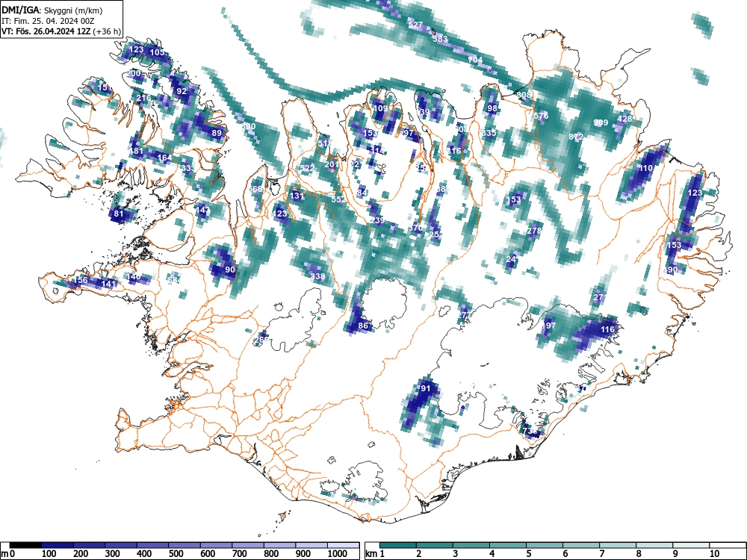Click visibility value '131' on the map

coord(297,196)
